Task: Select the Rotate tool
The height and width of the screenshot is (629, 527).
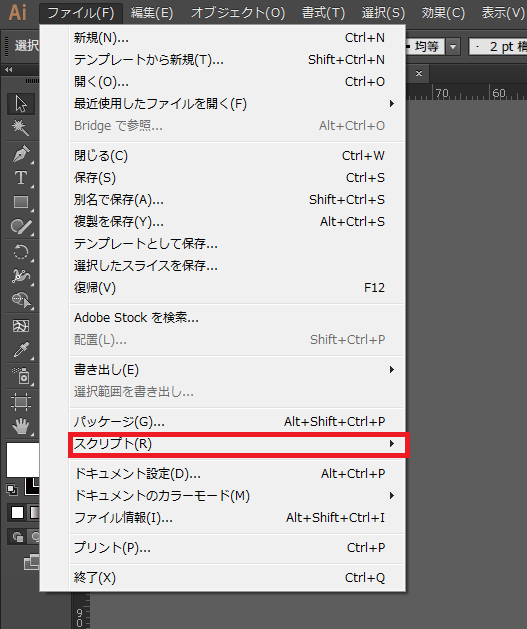Action: point(21,252)
